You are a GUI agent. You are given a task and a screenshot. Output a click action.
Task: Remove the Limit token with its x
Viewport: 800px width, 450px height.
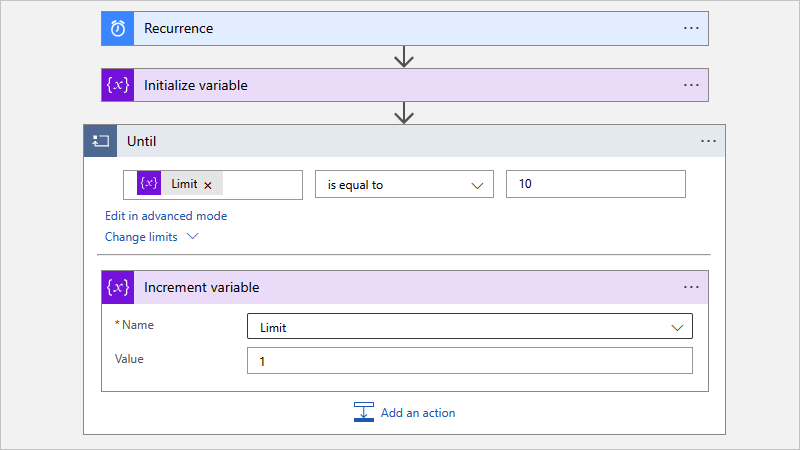pyautogui.click(x=208, y=185)
